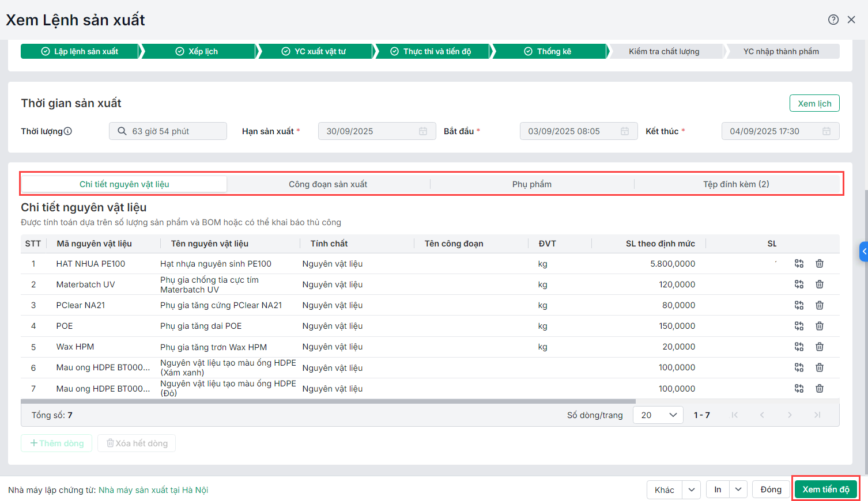Delete the PClear NA21 row
The width and height of the screenshot is (868, 501).
tap(820, 305)
